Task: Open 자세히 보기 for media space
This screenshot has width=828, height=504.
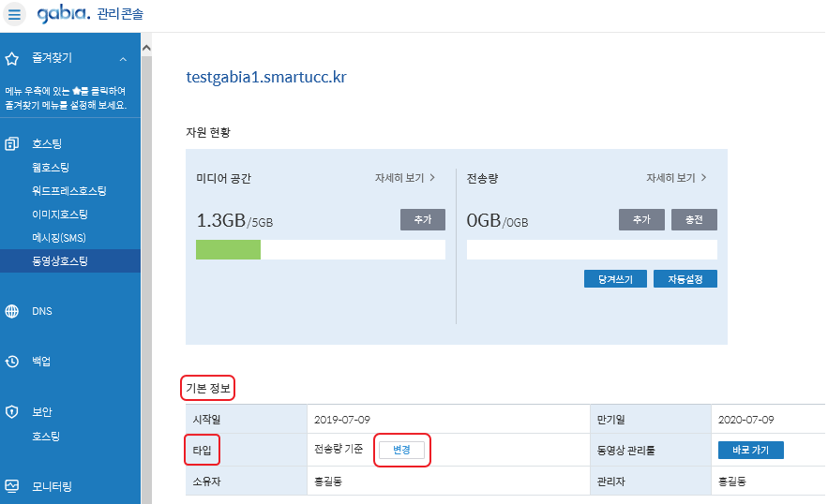Action: tap(405, 178)
